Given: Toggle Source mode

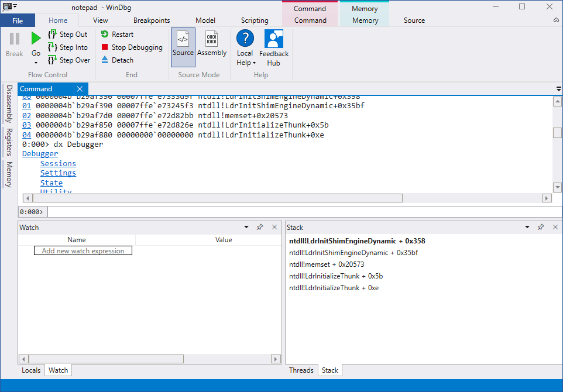Looking at the screenshot, I should click(x=183, y=47).
